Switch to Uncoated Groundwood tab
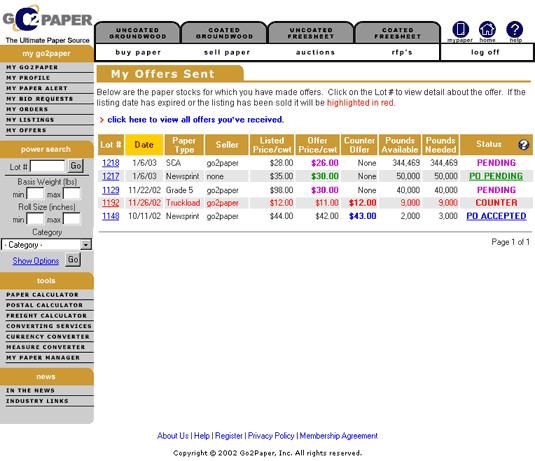The height and width of the screenshot is (461, 535). click(x=138, y=33)
